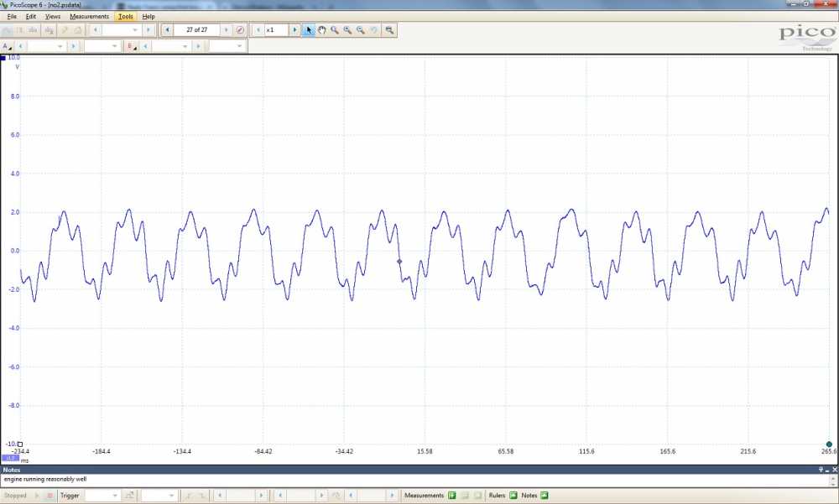The width and height of the screenshot is (839, 504).
Task: Go to previous waveform buffer
Action: (168, 29)
